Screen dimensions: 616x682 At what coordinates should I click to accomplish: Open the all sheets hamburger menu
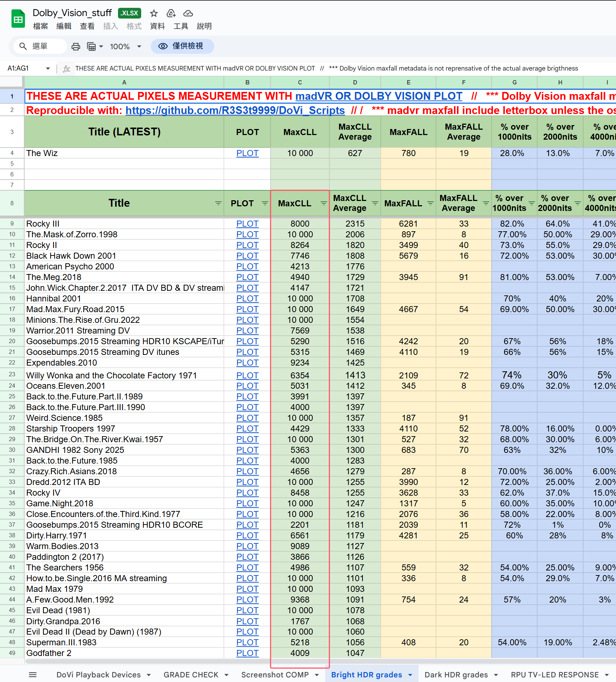pyautogui.click(x=33, y=675)
